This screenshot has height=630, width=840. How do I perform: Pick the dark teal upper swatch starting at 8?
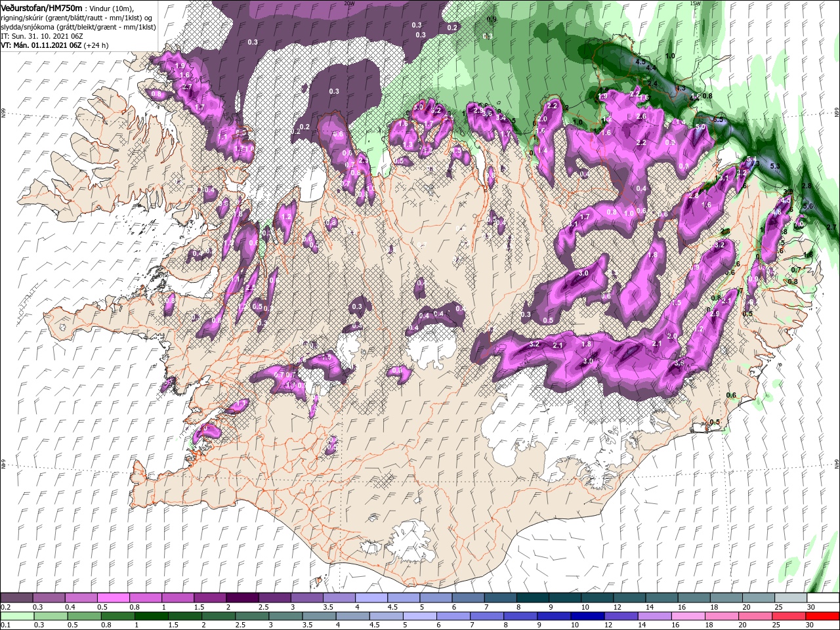pyautogui.click(x=532, y=598)
